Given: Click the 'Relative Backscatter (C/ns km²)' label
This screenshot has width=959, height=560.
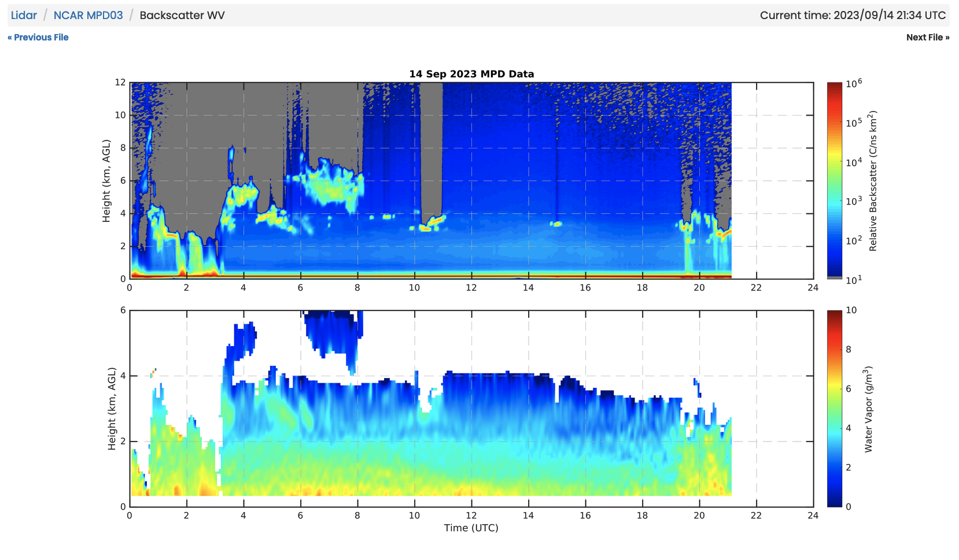Looking at the screenshot, I should pos(873,181).
